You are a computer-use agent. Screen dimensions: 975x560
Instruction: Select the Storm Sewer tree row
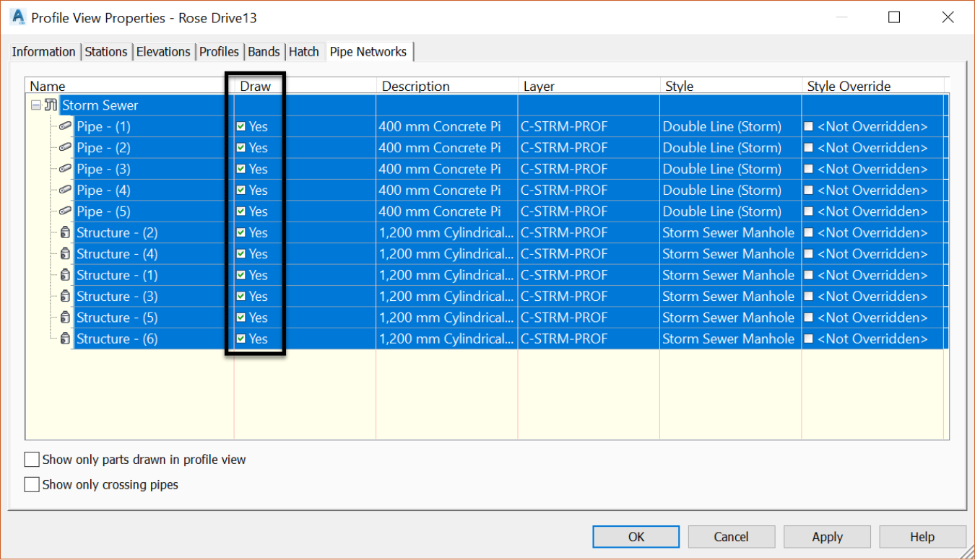click(x=100, y=105)
